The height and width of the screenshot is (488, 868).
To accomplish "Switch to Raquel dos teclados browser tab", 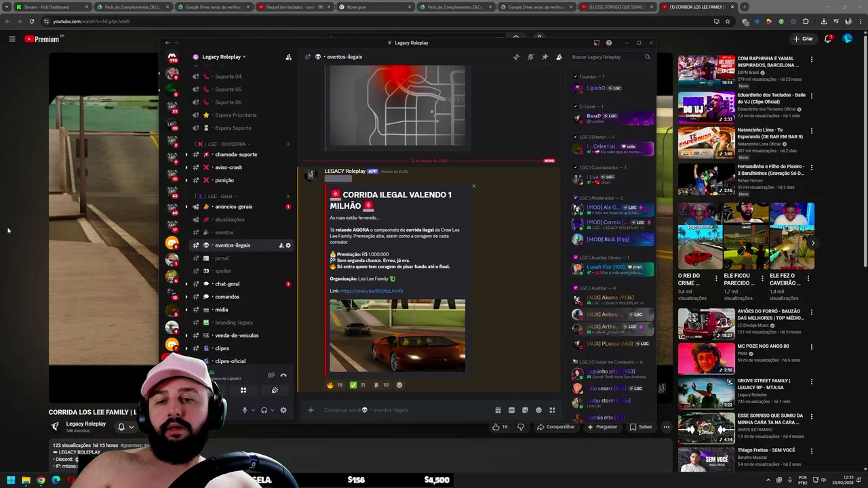I will (294, 7).
